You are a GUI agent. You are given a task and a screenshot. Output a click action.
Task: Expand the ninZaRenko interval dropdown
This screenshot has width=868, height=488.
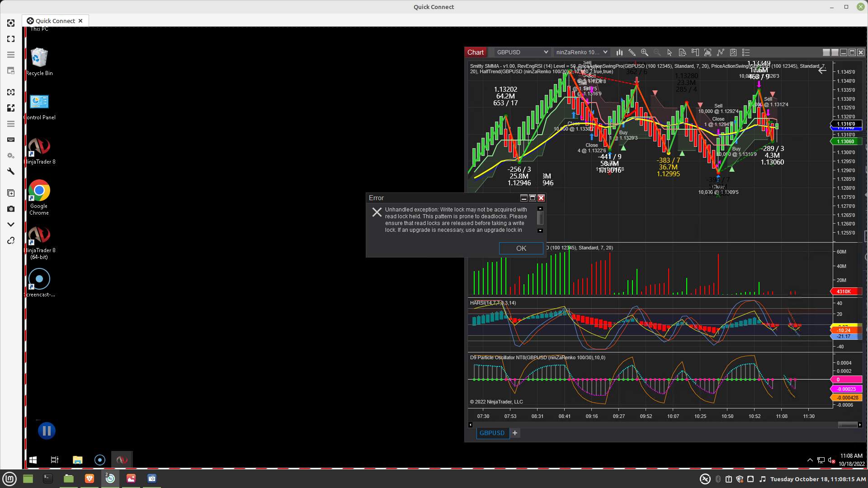[605, 52]
